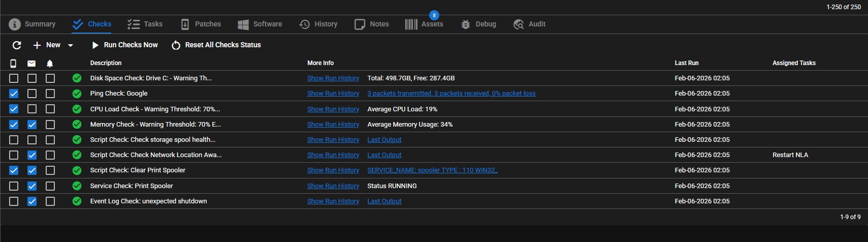Switch to the Checks tab
The image size is (868, 242).
coord(92,24)
